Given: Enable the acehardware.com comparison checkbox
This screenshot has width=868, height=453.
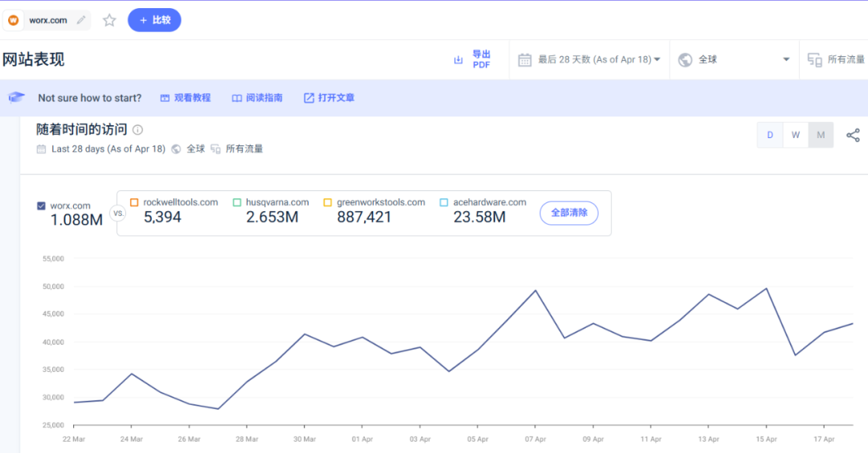Looking at the screenshot, I should coord(444,202).
